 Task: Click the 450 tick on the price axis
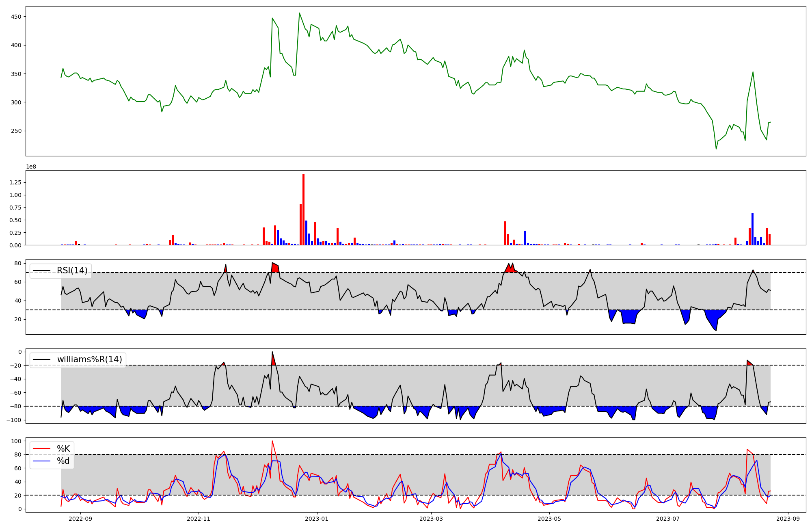tap(16, 17)
